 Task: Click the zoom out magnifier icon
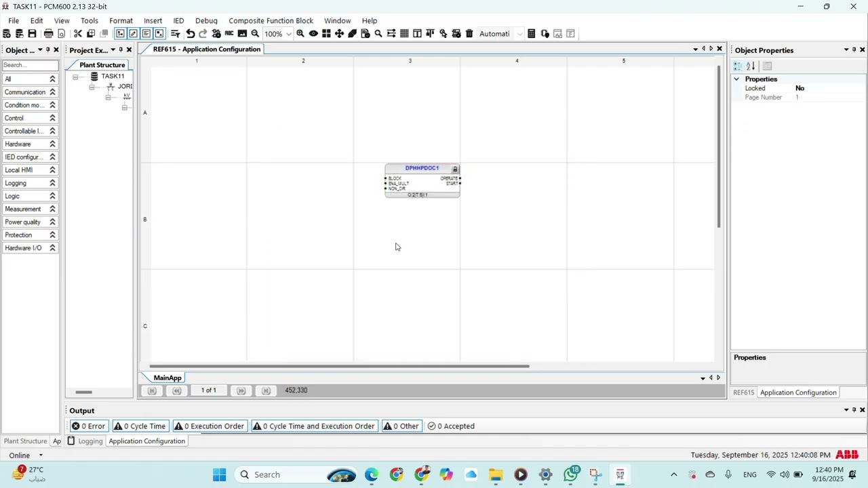tap(255, 34)
